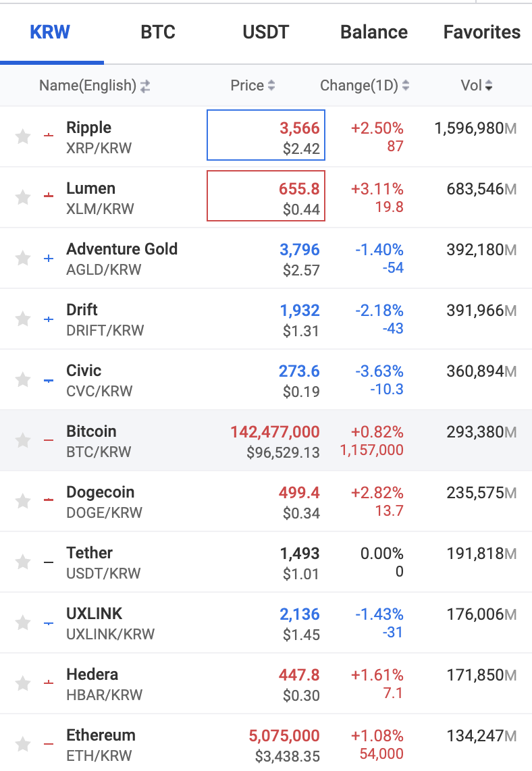Favorite Ripple by tapping its star
The height and width of the screenshot is (771, 532).
point(22,136)
